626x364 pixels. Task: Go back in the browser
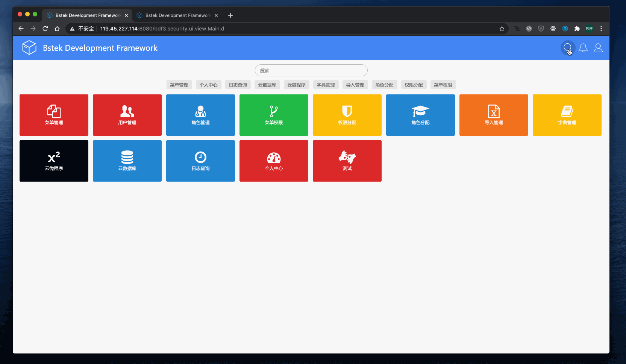tap(21, 29)
